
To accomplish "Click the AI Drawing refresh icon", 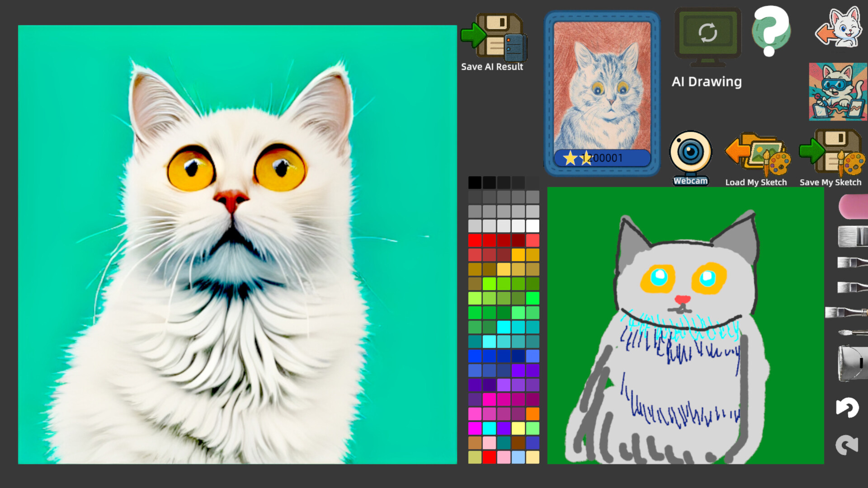I will tap(707, 33).
